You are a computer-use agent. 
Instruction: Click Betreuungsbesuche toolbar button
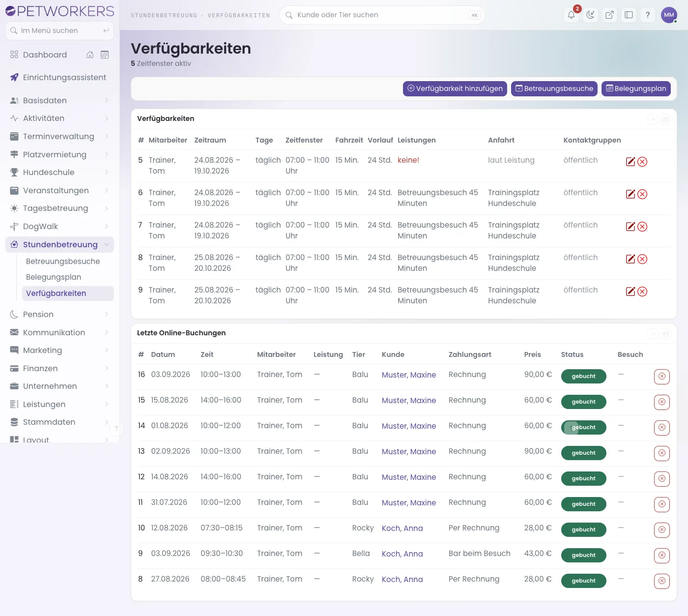coord(554,88)
